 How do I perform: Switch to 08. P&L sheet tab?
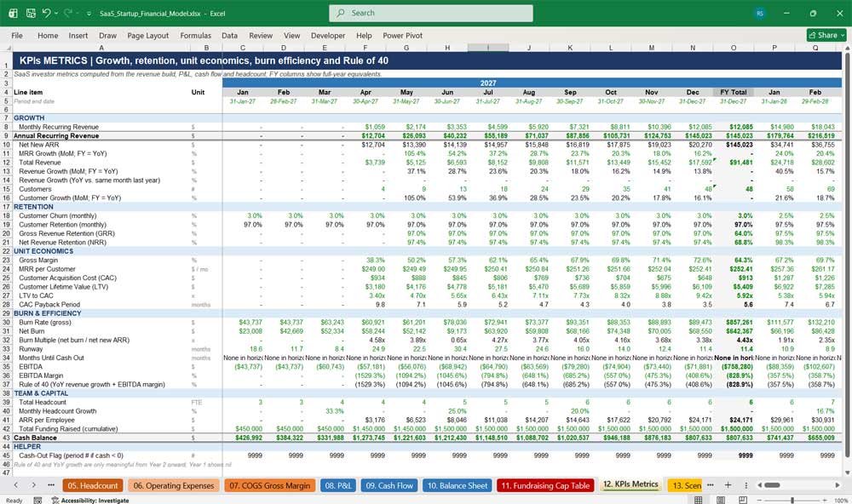tap(338, 485)
